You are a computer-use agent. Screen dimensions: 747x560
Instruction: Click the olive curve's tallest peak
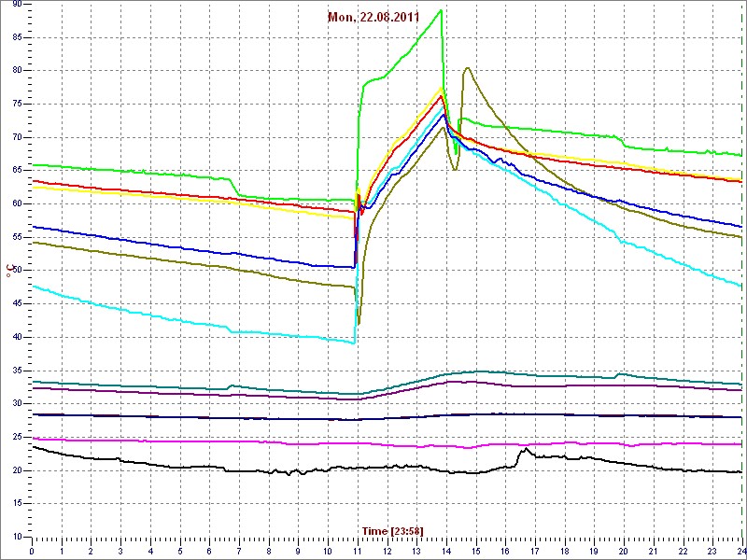coord(468,67)
